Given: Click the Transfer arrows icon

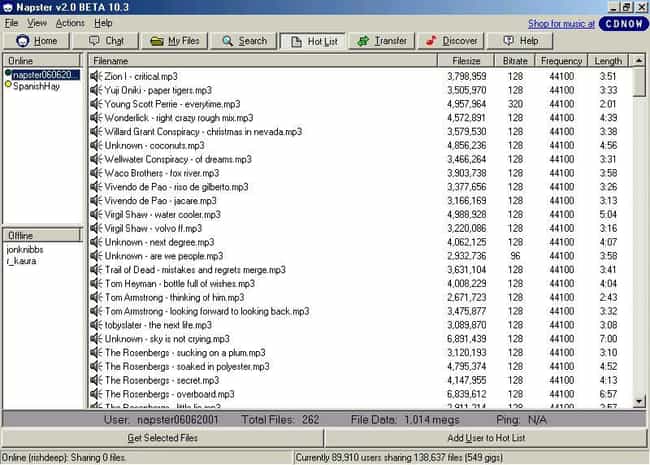Looking at the screenshot, I should click(363, 41).
